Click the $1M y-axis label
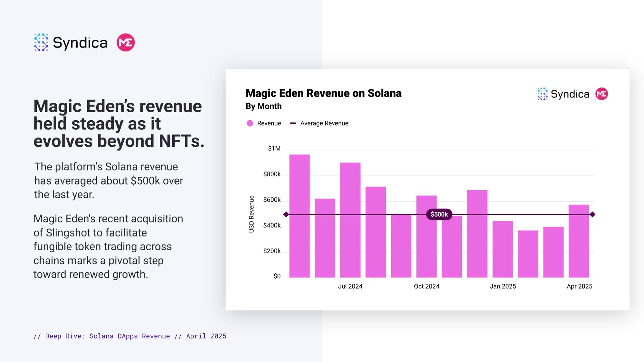The image size is (644, 362). click(x=274, y=148)
